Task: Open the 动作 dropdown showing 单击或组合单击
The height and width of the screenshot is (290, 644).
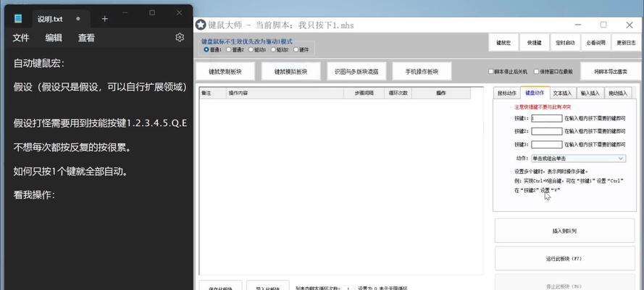Action: [x=578, y=158]
